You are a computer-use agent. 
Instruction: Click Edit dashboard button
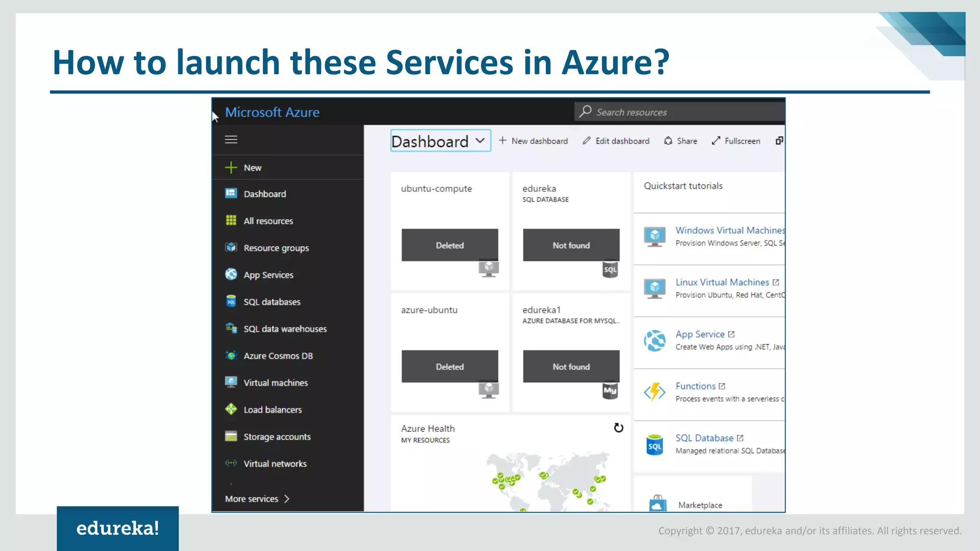click(x=616, y=141)
